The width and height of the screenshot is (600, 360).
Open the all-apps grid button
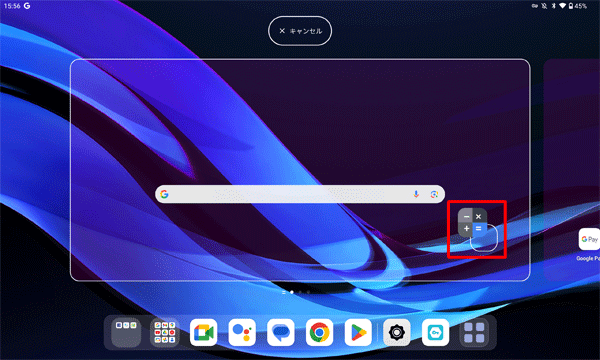(474, 332)
